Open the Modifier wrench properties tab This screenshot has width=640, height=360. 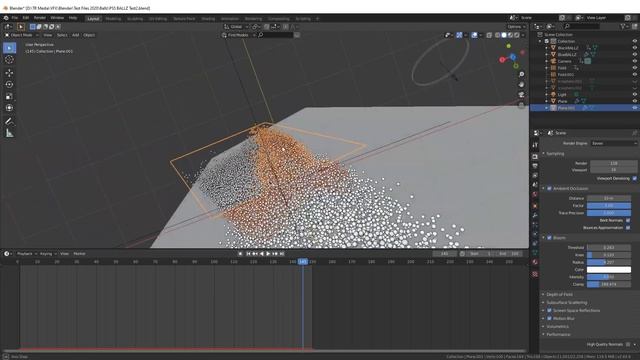pyautogui.click(x=535, y=215)
